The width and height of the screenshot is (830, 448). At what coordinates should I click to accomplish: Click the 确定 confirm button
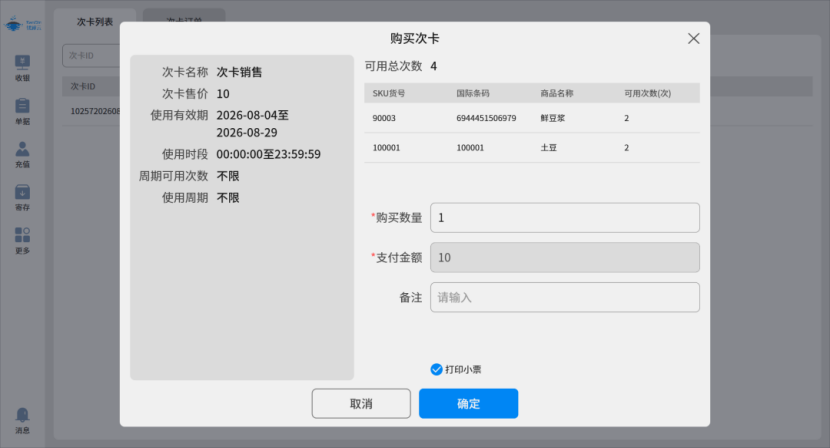click(468, 404)
